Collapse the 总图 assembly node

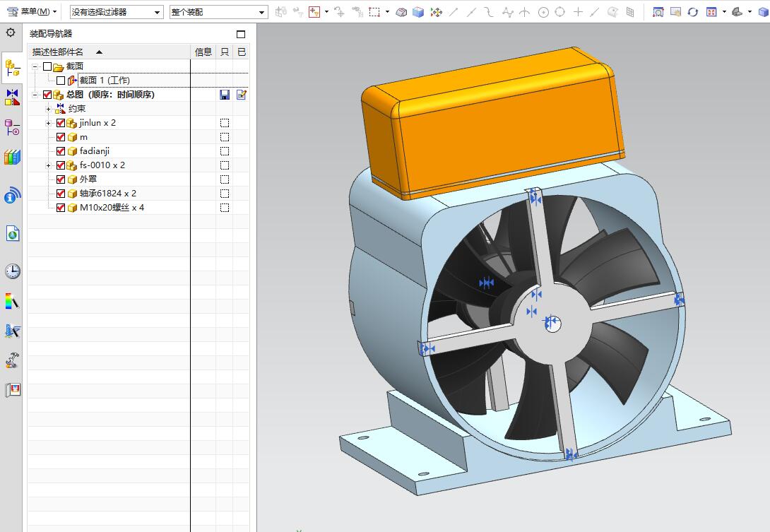(x=35, y=95)
